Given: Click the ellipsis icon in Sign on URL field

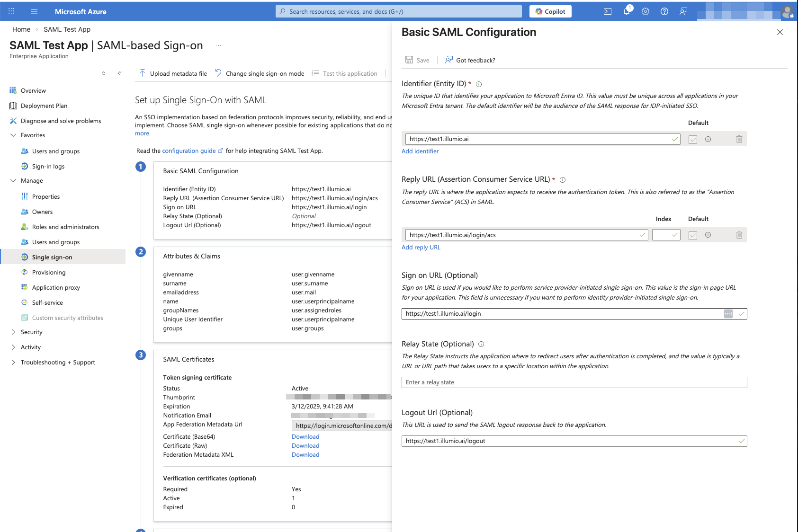Looking at the screenshot, I should point(728,314).
